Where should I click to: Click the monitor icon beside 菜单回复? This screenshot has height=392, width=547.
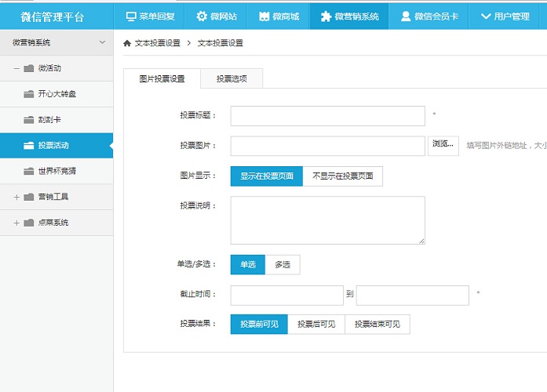tap(131, 16)
